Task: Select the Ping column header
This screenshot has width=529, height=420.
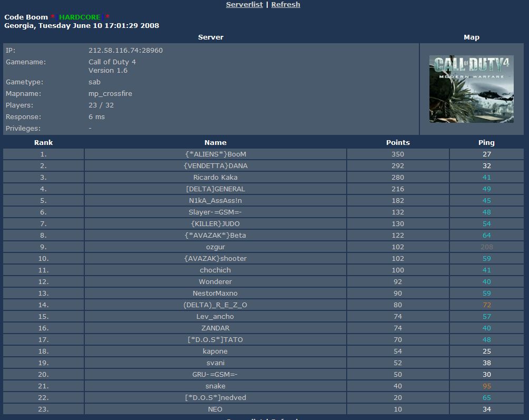Action: coord(486,143)
